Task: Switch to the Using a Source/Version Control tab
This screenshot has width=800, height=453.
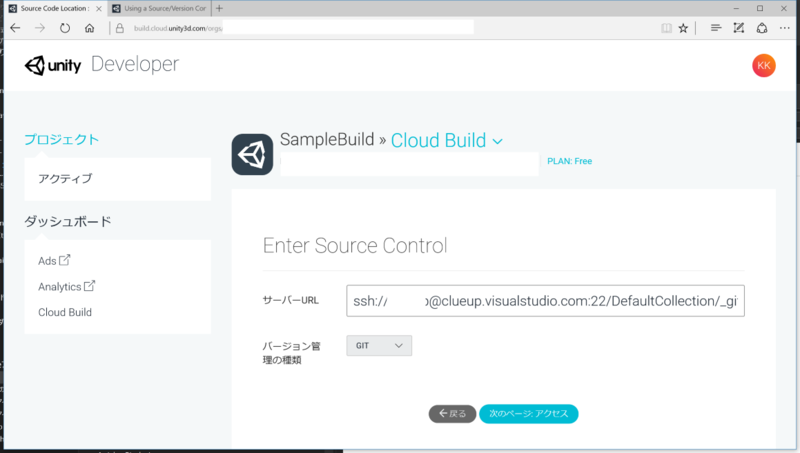Action: pos(160,9)
